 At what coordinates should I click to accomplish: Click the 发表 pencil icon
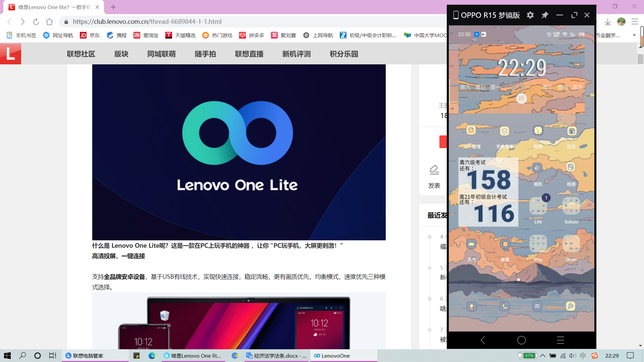pyautogui.click(x=434, y=170)
